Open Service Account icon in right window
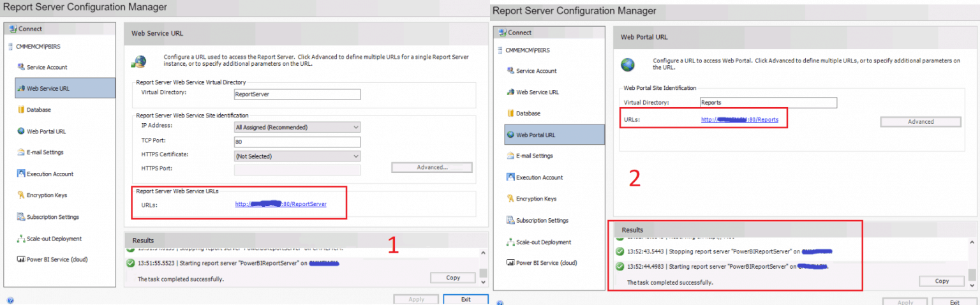Viewport: 980px width, 305px height. pyautogui.click(x=510, y=71)
